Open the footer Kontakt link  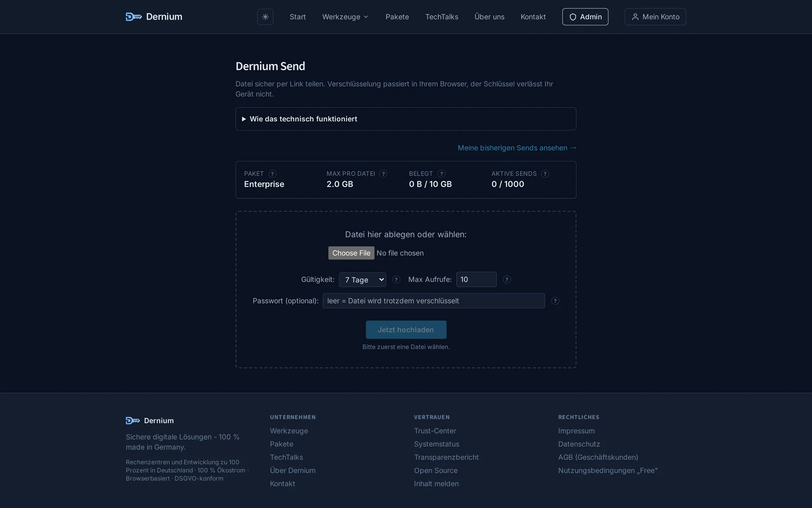282,483
